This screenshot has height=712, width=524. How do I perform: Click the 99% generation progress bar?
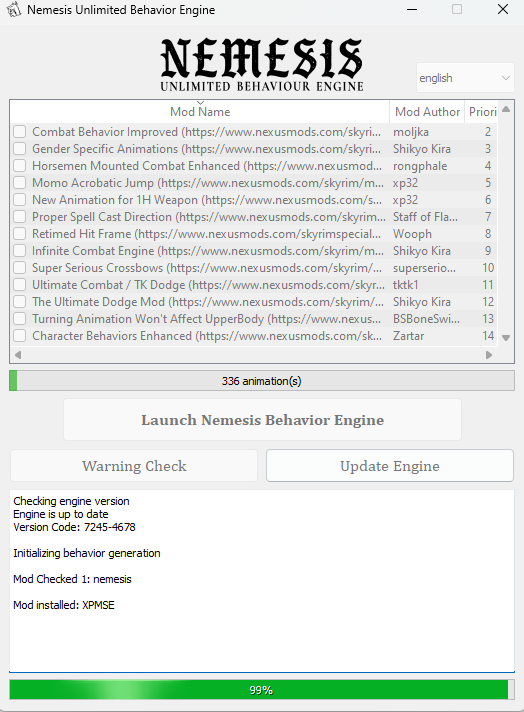coord(262,690)
